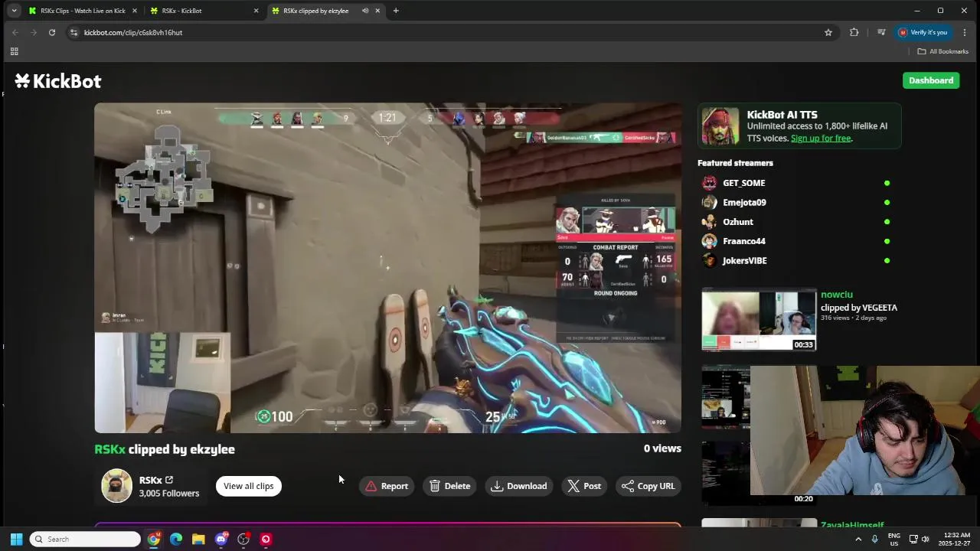The image size is (980, 551).
Task: Open All Bookmarks folder
Action: click(942, 51)
